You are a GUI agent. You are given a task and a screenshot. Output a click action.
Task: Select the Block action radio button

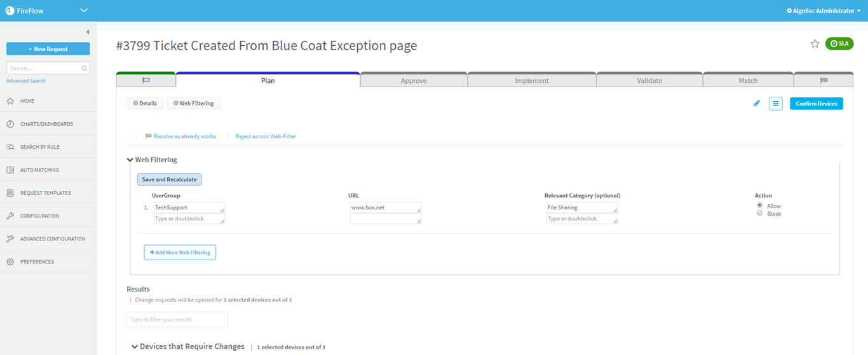click(x=760, y=214)
